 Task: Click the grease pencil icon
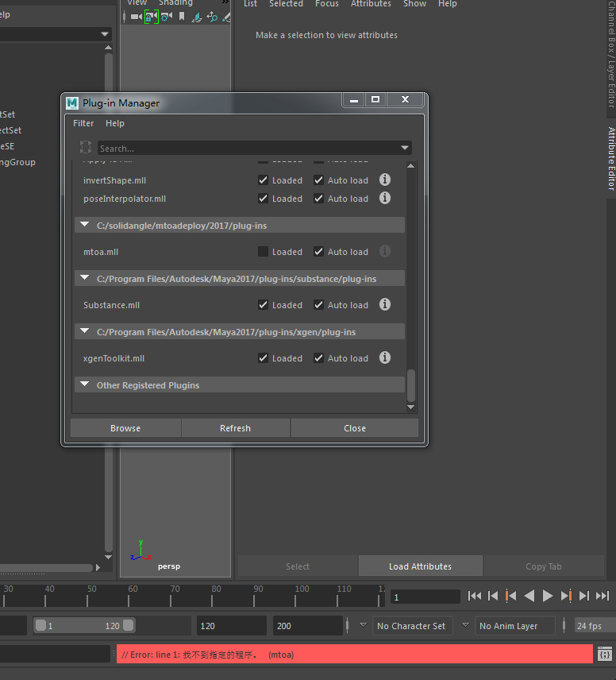click(x=226, y=17)
